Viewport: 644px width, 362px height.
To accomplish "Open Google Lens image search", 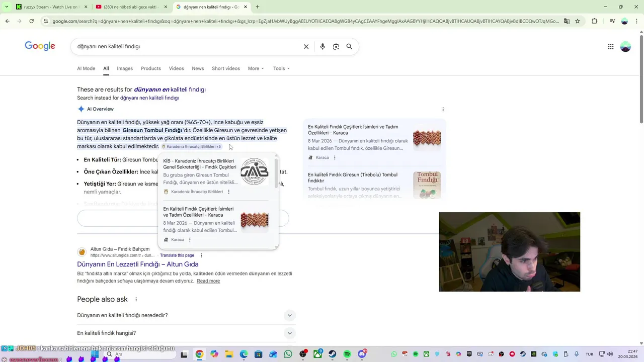I will (336, 46).
